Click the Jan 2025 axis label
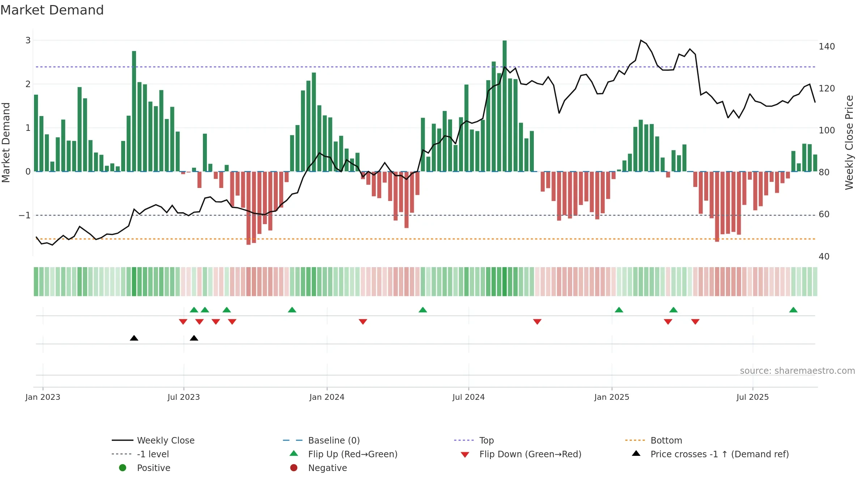Viewport: 868px width, 488px height. tap(612, 397)
